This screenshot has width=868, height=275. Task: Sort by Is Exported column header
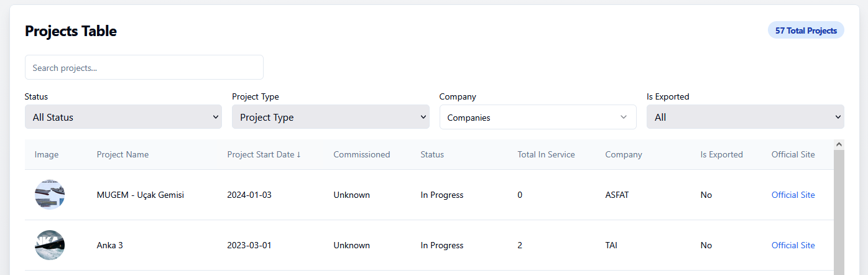point(721,155)
